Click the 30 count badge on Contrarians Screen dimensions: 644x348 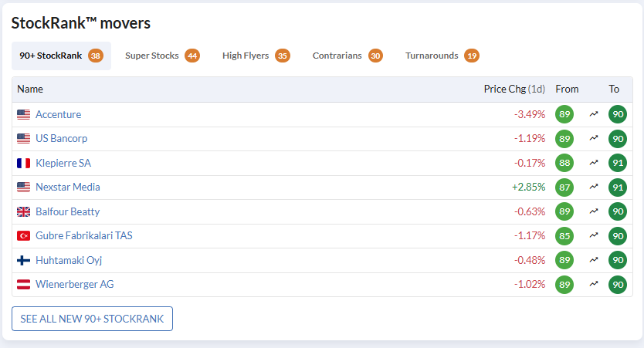(x=375, y=56)
